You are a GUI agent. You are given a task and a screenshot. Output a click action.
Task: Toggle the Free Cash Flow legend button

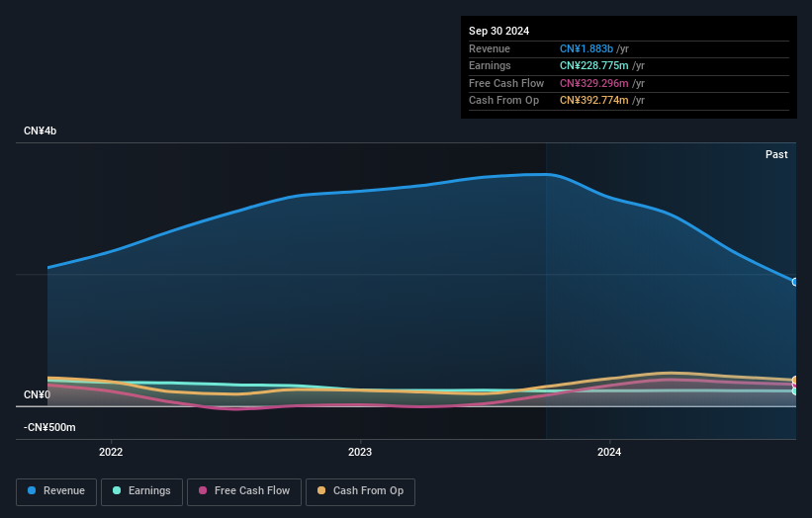tap(244, 491)
